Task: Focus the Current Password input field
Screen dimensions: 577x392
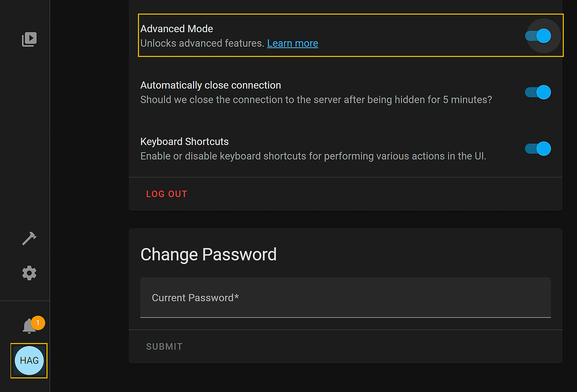Action: 346,298
